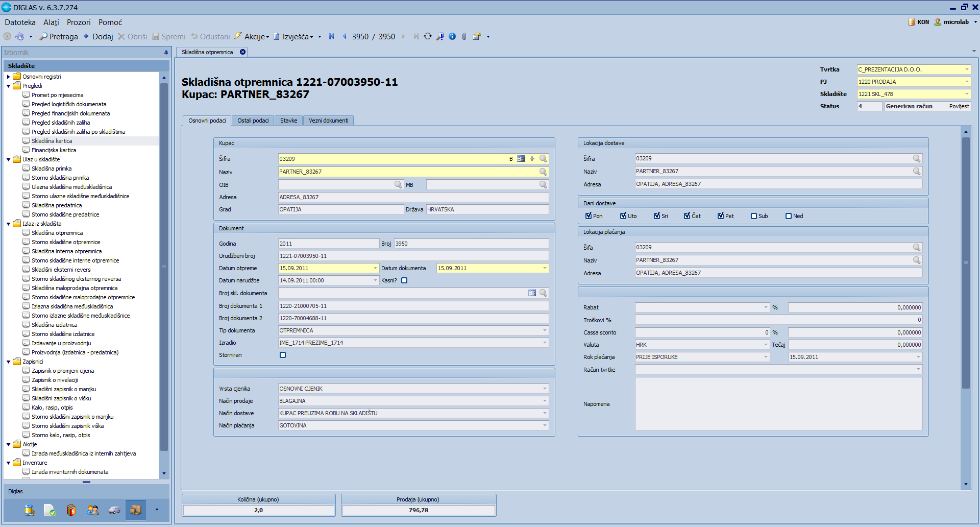Uncheck the Pon delivery day checkbox
980x527 pixels.
pos(589,216)
